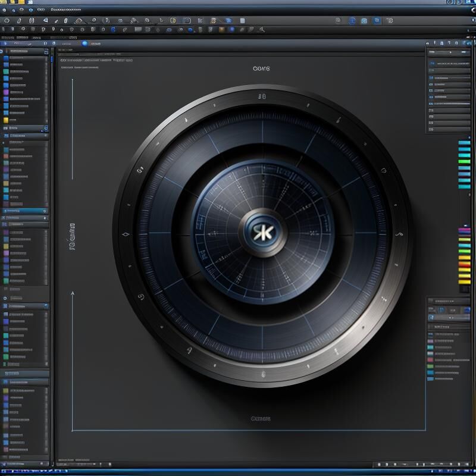The width and height of the screenshot is (476, 476).
Task: Click the blue oval icon in the second toolbar row
Action: point(190,29)
